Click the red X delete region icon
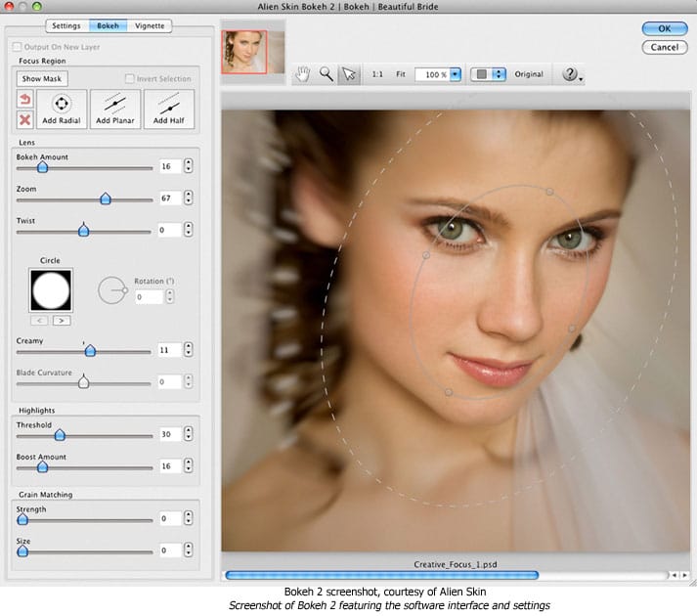This screenshot has height=616, width=697. (24, 119)
